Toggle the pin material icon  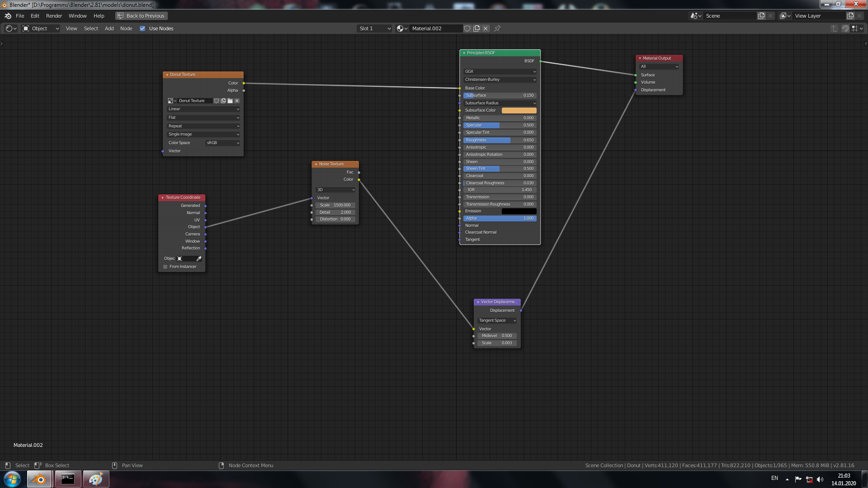[497, 28]
